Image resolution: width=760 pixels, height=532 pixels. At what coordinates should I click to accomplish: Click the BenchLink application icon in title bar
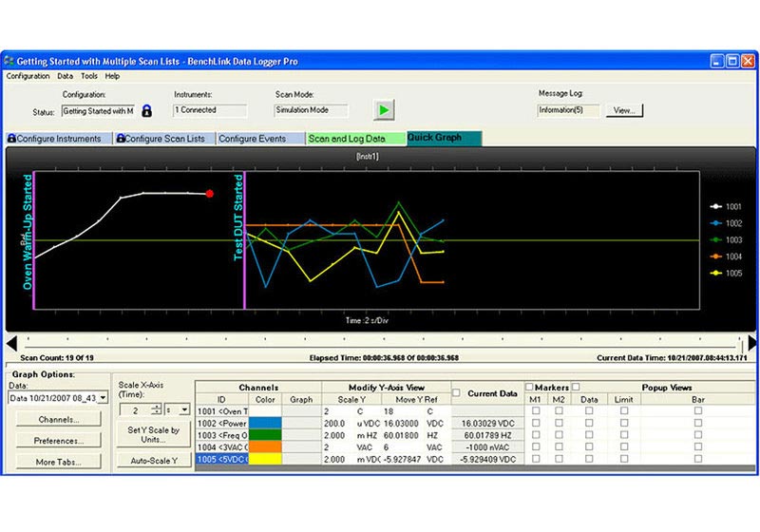click(x=9, y=61)
